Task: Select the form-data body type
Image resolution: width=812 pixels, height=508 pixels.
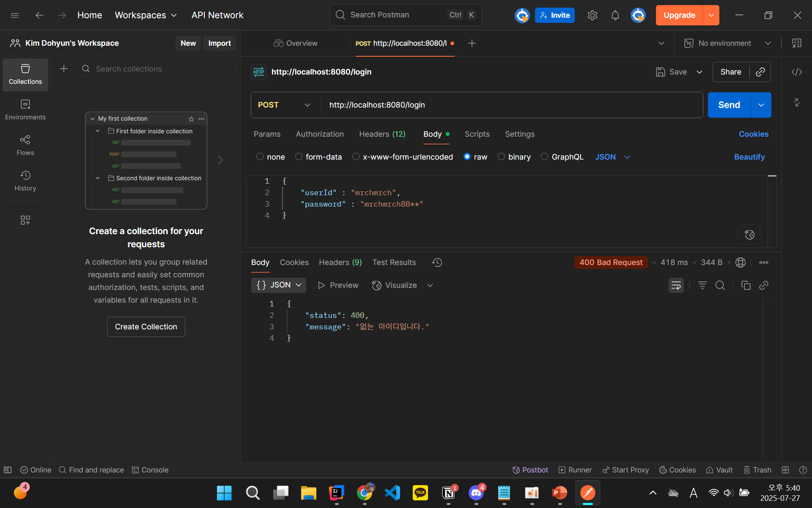Action: pyautogui.click(x=299, y=157)
